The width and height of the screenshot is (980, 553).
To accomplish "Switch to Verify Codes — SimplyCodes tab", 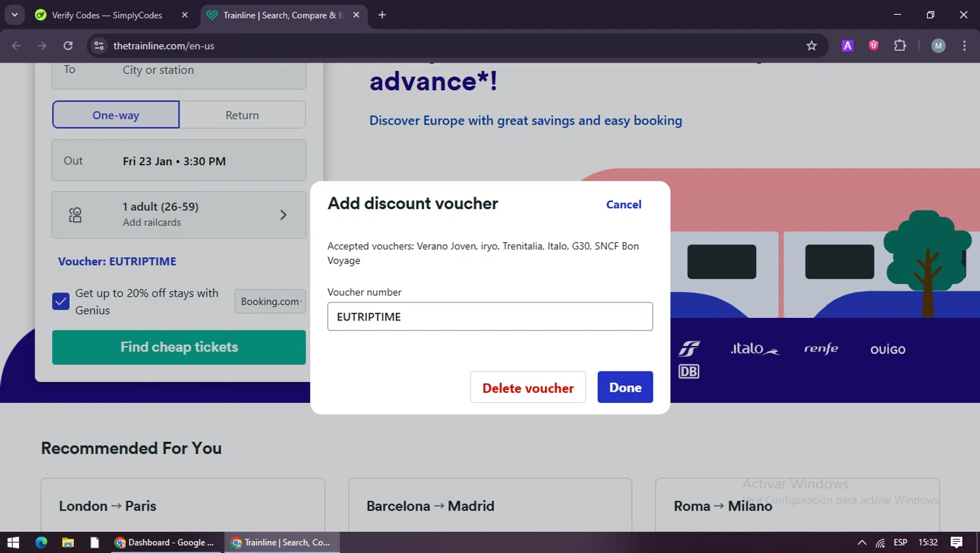I will coord(108,15).
